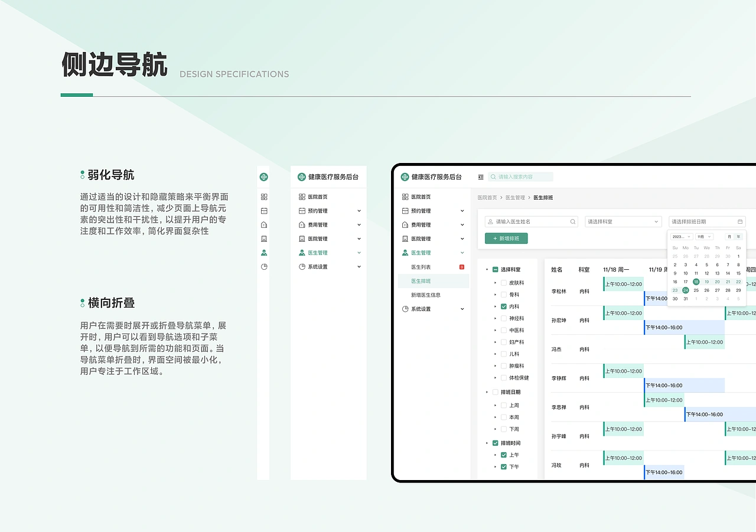
Task: Select the 预约管理 calendar icon in collapsed sidebar
Action: (263, 210)
